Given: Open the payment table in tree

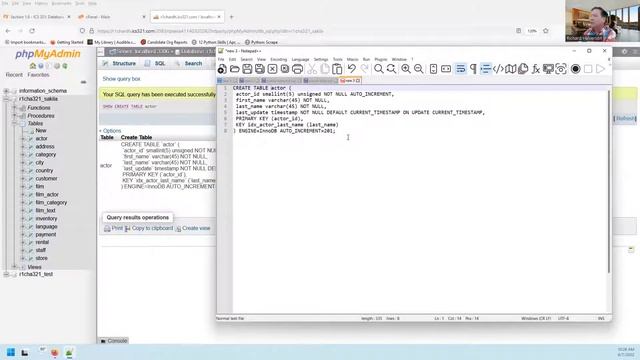Looking at the screenshot, I should tap(46, 234).
